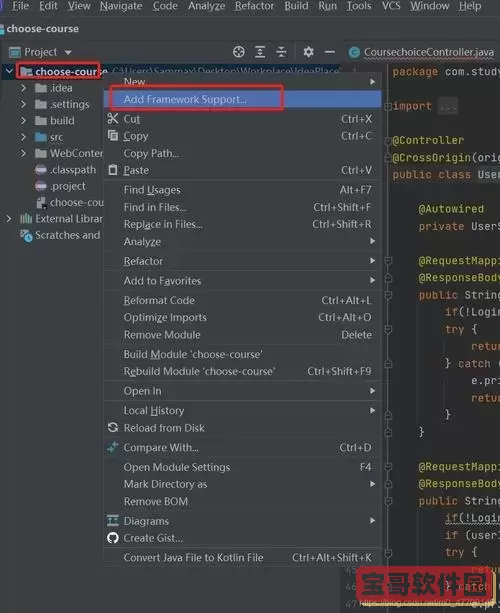Screen dimensions: 500x613
Task: Expand the .settings folder
Action: (x=23, y=104)
